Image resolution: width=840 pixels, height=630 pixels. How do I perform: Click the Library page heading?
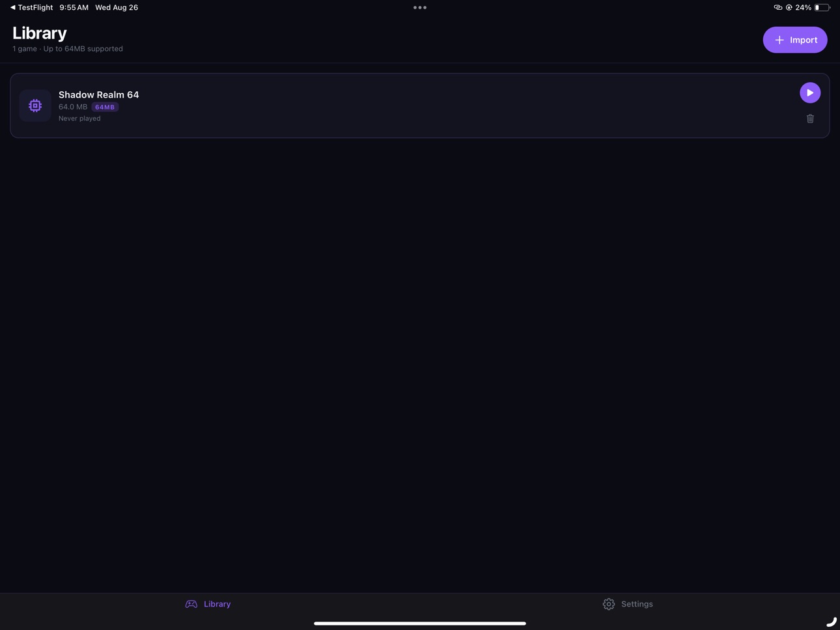[x=40, y=33]
